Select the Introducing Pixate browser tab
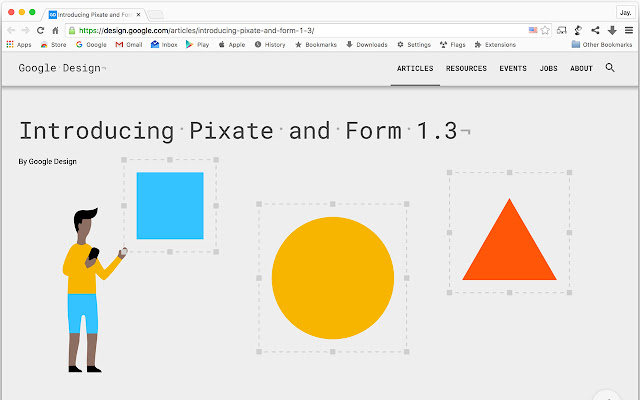This screenshot has height=400, width=640. pos(96,14)
